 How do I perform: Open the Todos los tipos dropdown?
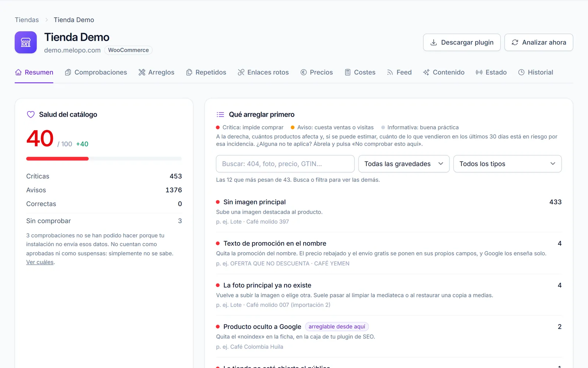(x=508, y=164)
